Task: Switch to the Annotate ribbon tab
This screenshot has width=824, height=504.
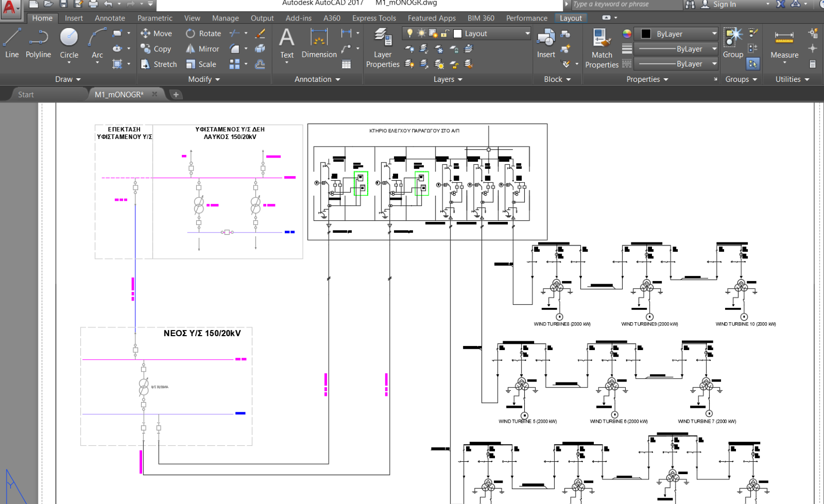Action: 110,18
